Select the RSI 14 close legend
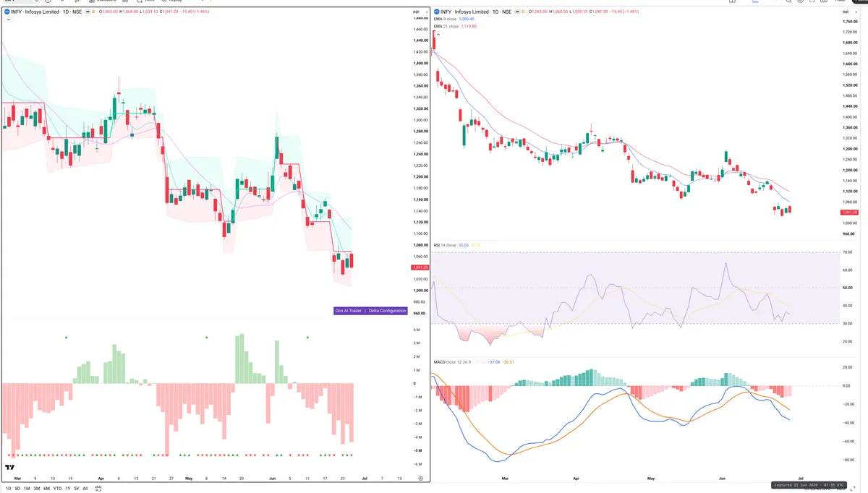The width and height of the screenshot is (868, 493). 445,245
